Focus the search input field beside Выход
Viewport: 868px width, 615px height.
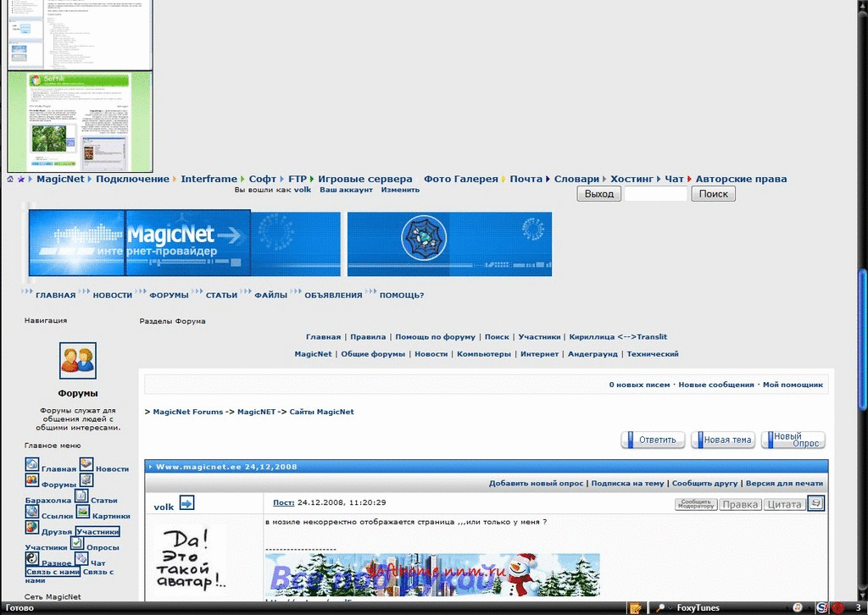(656, 194)
